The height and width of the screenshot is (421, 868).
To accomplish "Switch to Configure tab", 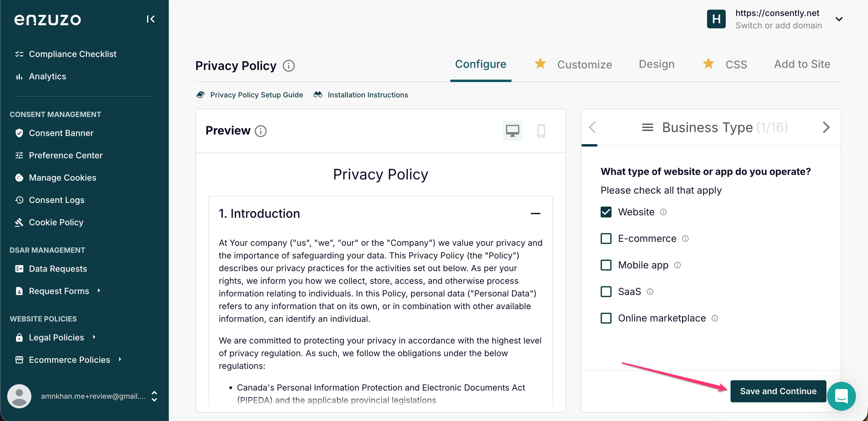I will click(x=480, y=64).
